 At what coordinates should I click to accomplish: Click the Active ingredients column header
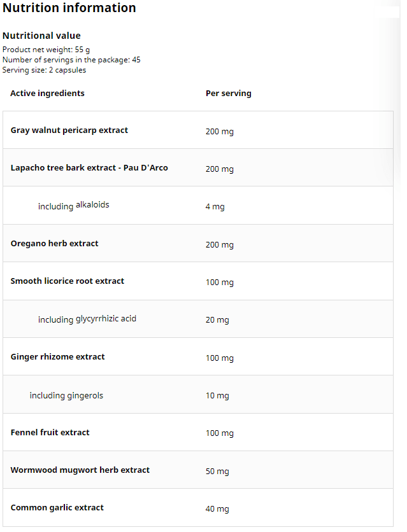[x=47, y=94]
